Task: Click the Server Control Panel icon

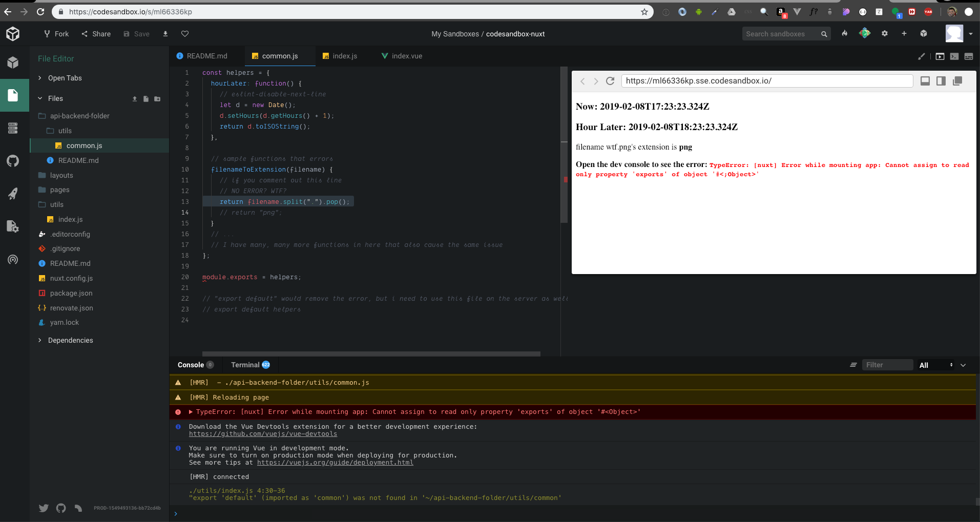Action: (x=13, y=128)
